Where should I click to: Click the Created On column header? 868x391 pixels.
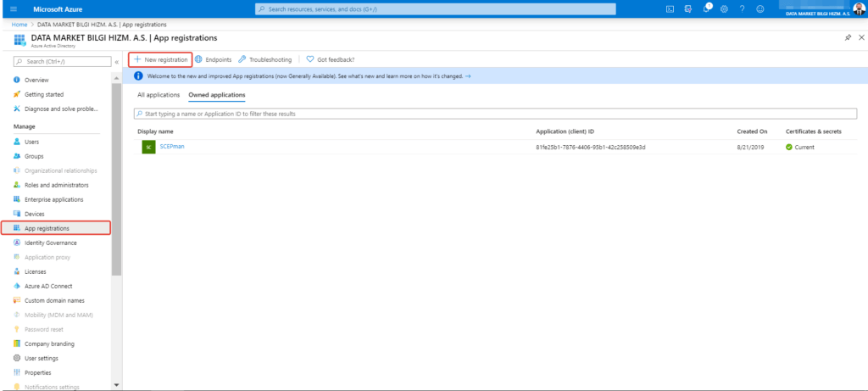[x=752, y=131]
